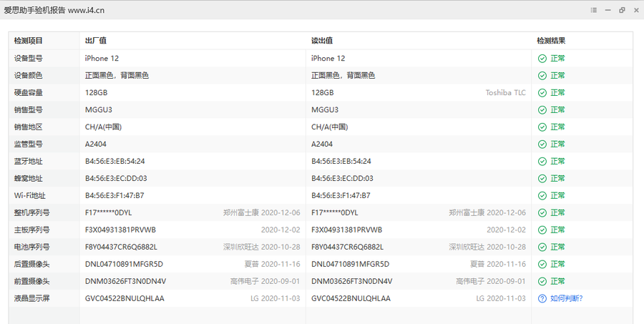The height and width of the screenshot is (324, 644).
Task: Click the green check icon for 主板序列号
Action: pos(542,230)
